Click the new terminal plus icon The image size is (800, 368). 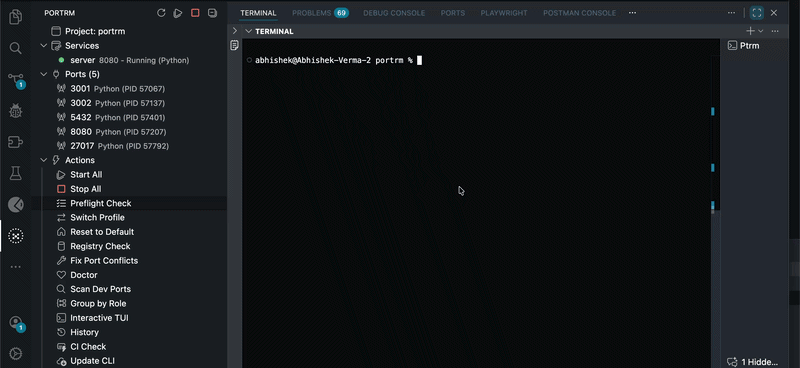tap(751, 31)
